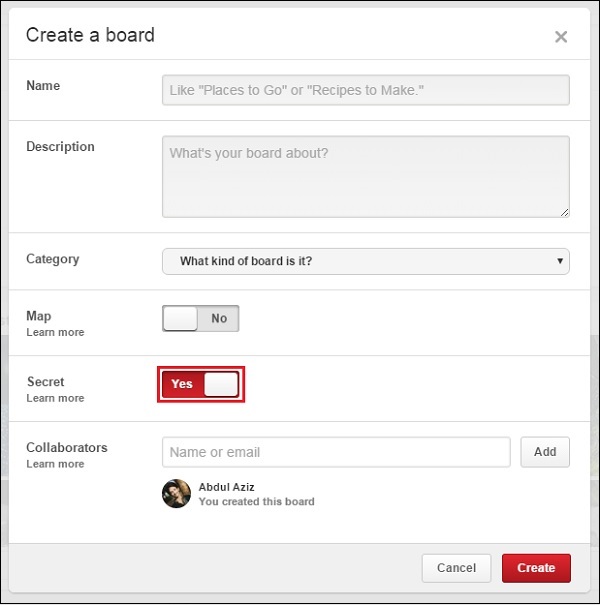600x605 pixels.
Task: Click the Abdul Aziz name text
Action: 226,487
